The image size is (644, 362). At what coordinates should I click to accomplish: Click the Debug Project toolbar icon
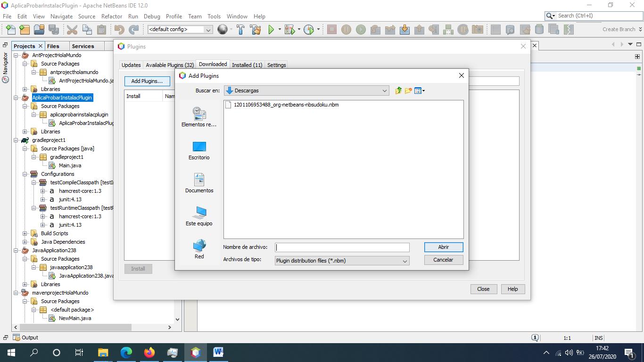pos(289,30)
